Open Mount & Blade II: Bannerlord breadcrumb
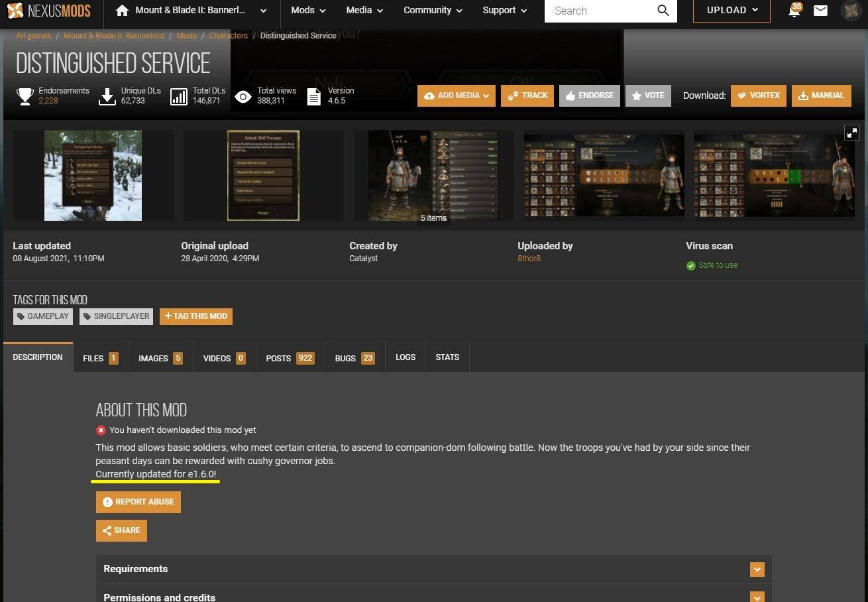 point(114,36)
